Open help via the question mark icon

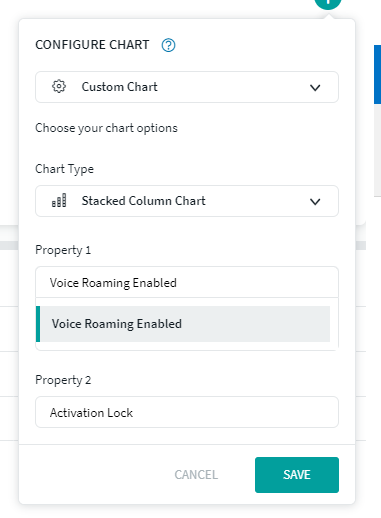168,45
